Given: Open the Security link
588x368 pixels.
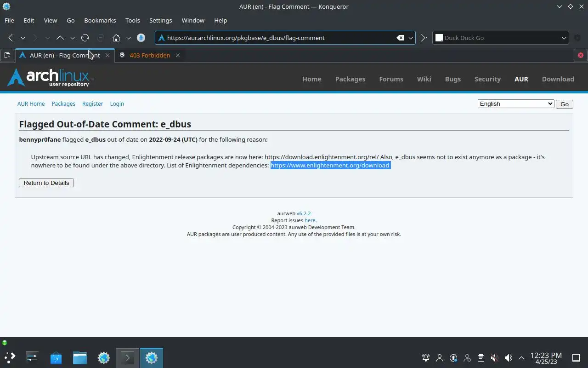Looking at the screenshot, I should [x=487, y=79].
